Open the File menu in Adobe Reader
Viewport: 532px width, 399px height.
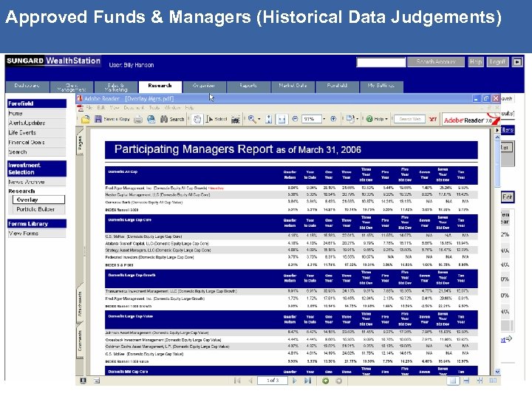click(89, 108)
